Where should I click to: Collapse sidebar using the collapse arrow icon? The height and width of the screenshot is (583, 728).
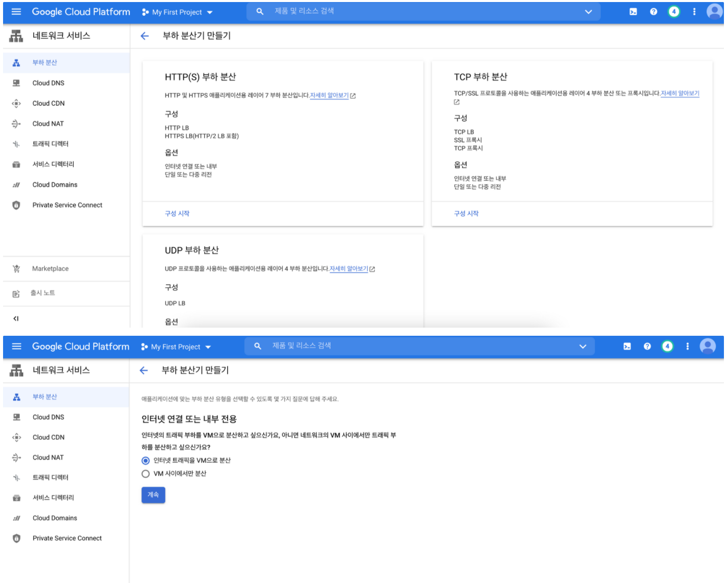tap(16, 318)
